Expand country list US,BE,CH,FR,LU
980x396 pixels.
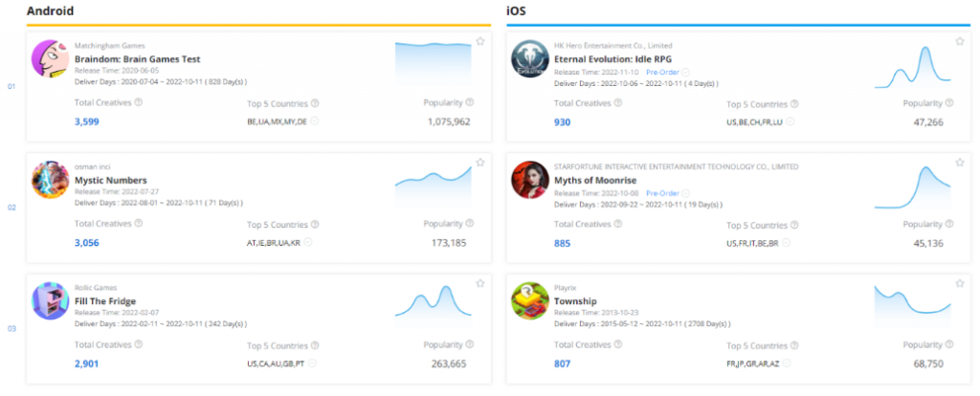pyautogui.click(x=791, y=121)
